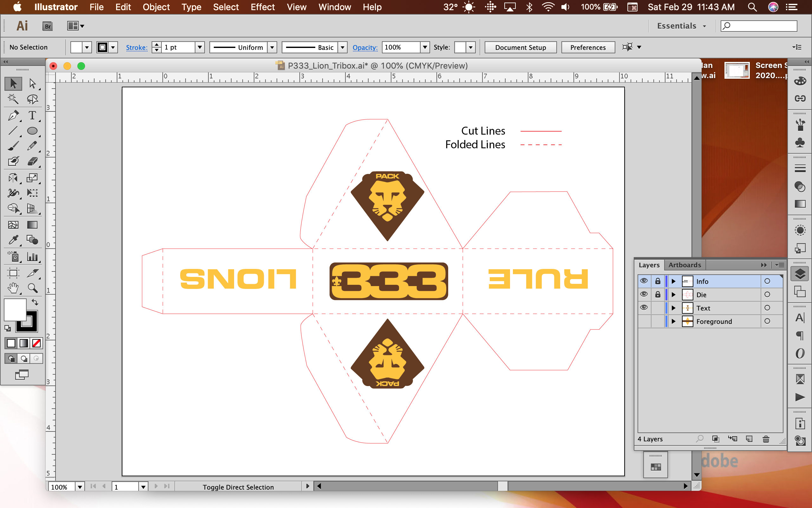The width and height of the screenshot is (812, 508).
Task: Open Layers panel options menu
Action: point(780,265)
